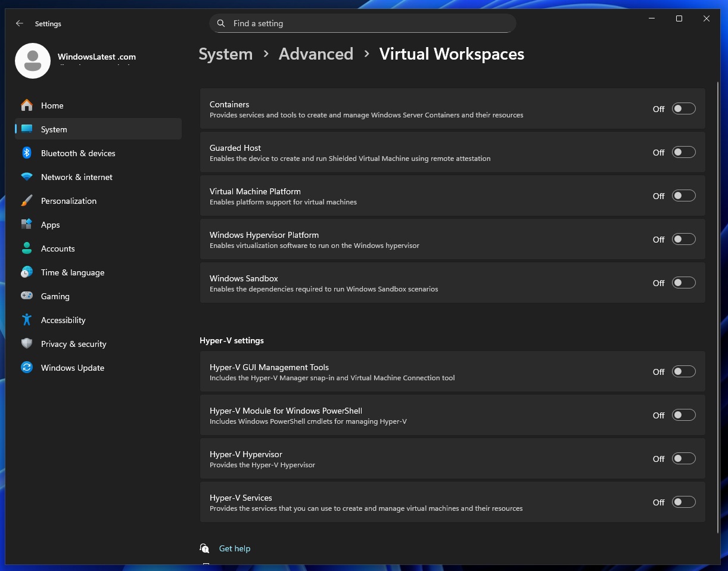Click the Get help link
The width and height of the screenshot is (728, 571).
tap(235, 548)
